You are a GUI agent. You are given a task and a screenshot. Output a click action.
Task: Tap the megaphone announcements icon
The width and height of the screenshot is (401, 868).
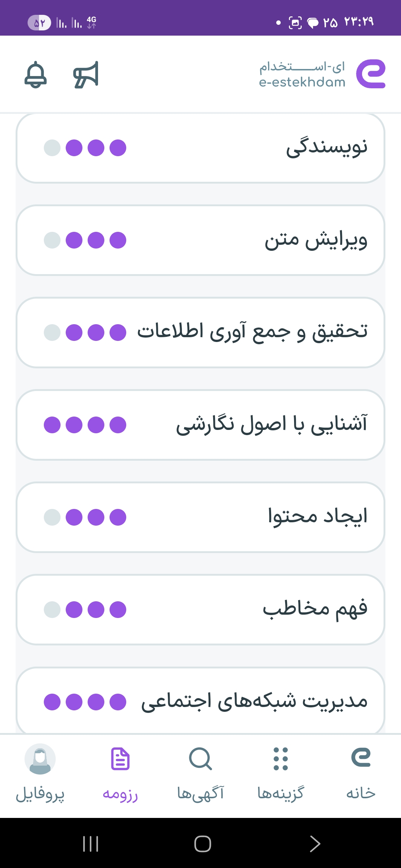pos(86,75)
